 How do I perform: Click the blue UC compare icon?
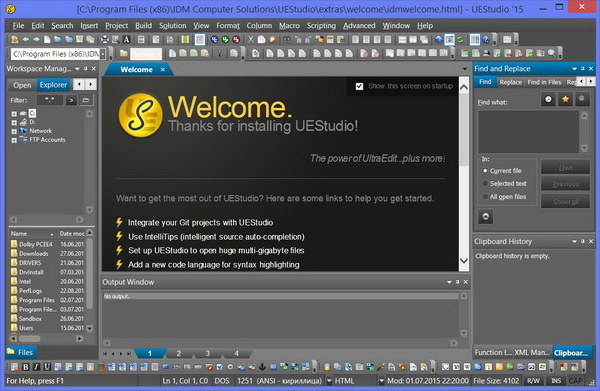point(214,39)
